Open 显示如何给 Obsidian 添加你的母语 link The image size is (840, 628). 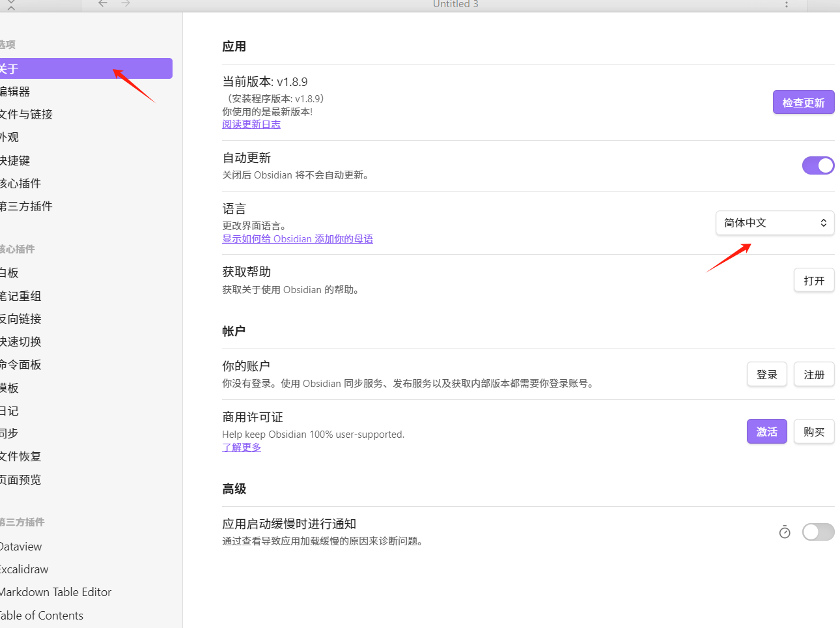click(298, 239)
